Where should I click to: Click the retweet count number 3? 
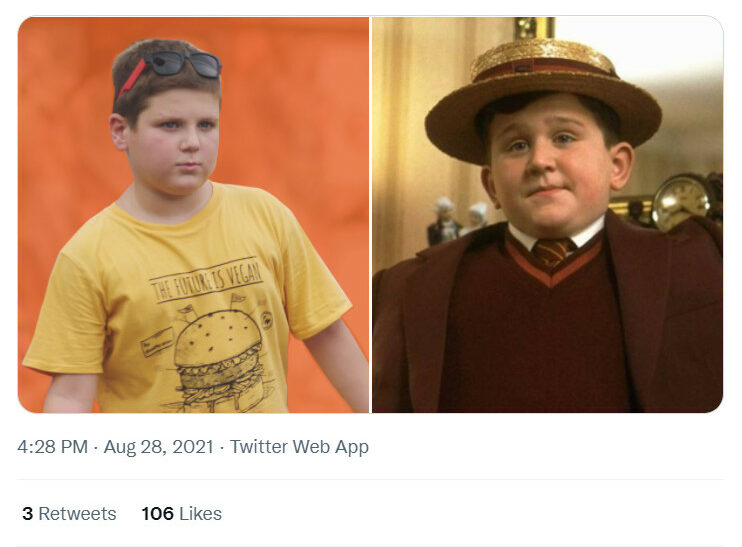[x=27, y=514]
